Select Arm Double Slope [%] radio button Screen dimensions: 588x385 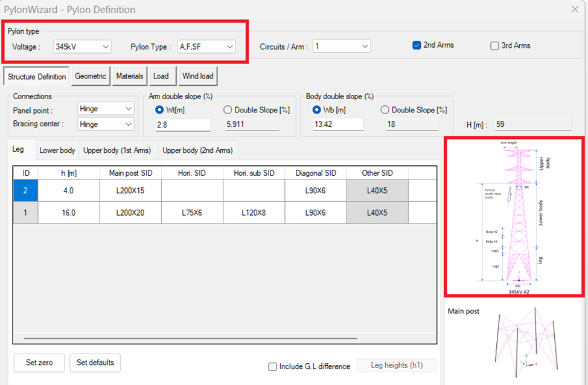[228, 110]
